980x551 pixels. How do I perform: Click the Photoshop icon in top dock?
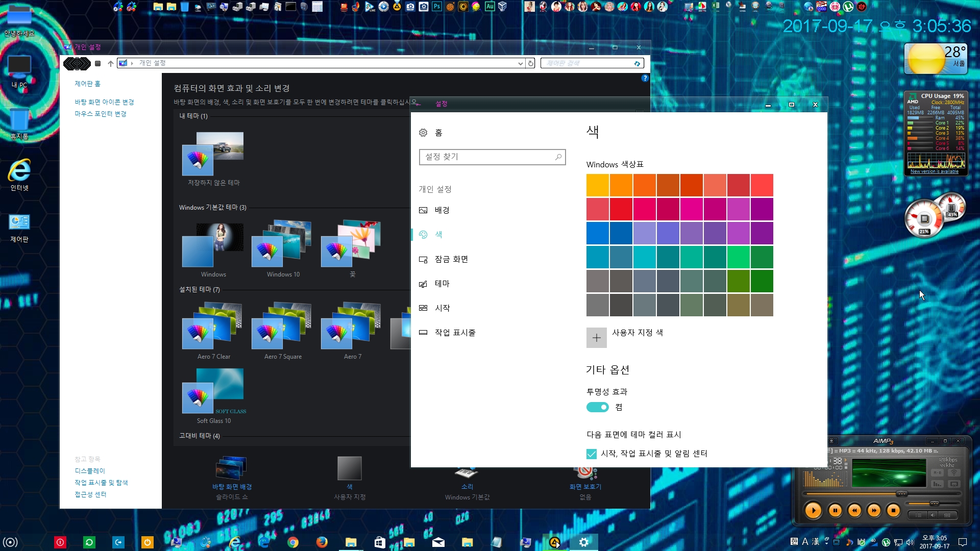pyautogui.click(x=437, y=7)
